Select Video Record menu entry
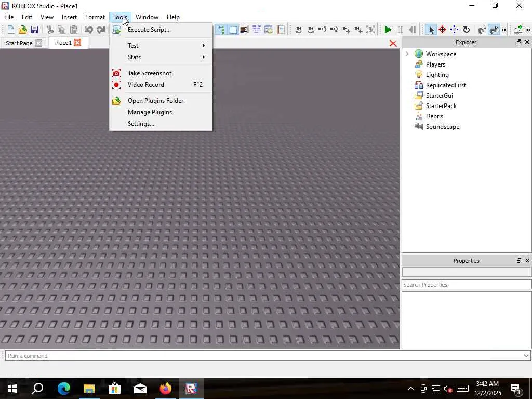 point(161,85)
